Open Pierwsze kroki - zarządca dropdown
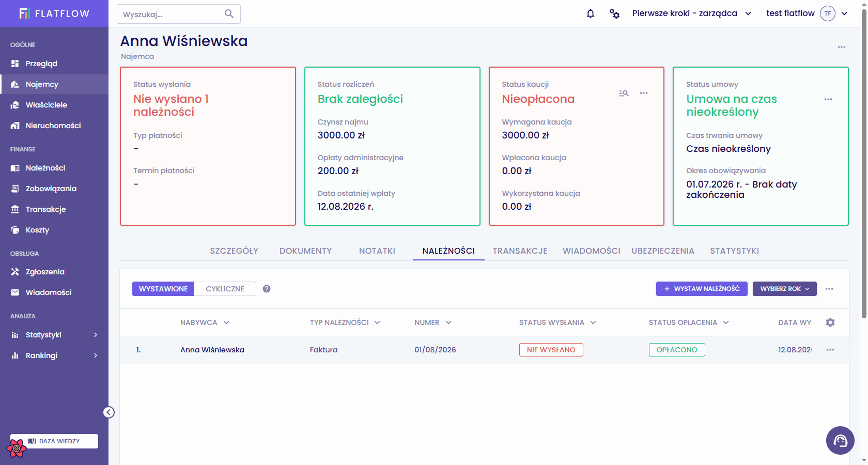Viewport: 868px width, 465px height. pos(691,13)
